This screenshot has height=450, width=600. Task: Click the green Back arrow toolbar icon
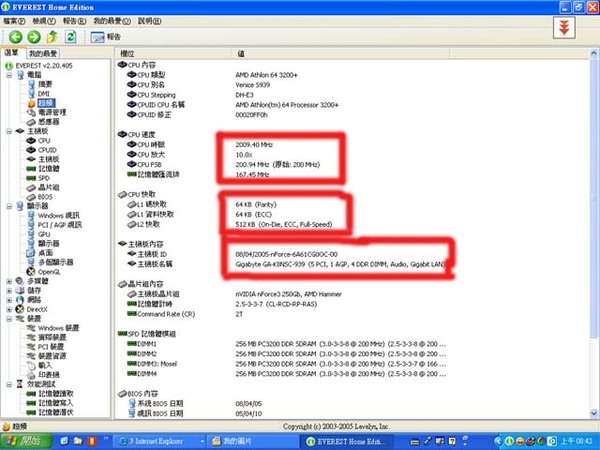[x=16, y=37]
